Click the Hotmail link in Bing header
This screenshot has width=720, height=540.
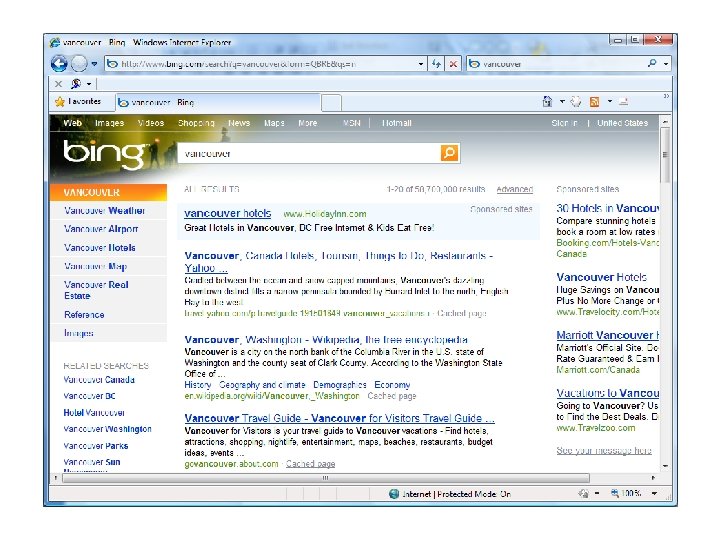tap(397, 123)
